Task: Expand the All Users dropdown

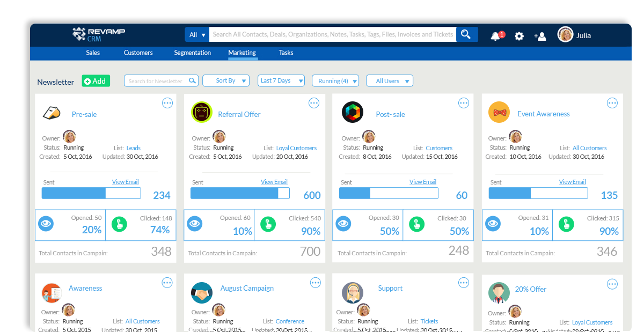Action: click(x=390, y=81)
